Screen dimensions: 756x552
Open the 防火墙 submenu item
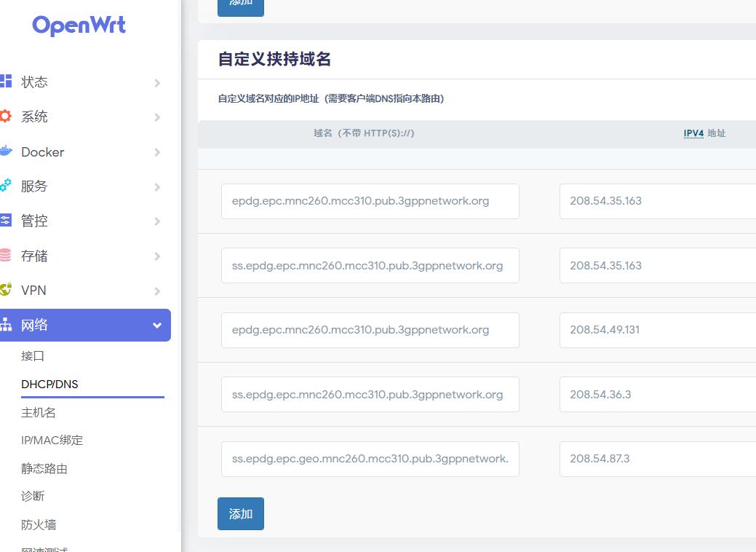coord(39,524)
